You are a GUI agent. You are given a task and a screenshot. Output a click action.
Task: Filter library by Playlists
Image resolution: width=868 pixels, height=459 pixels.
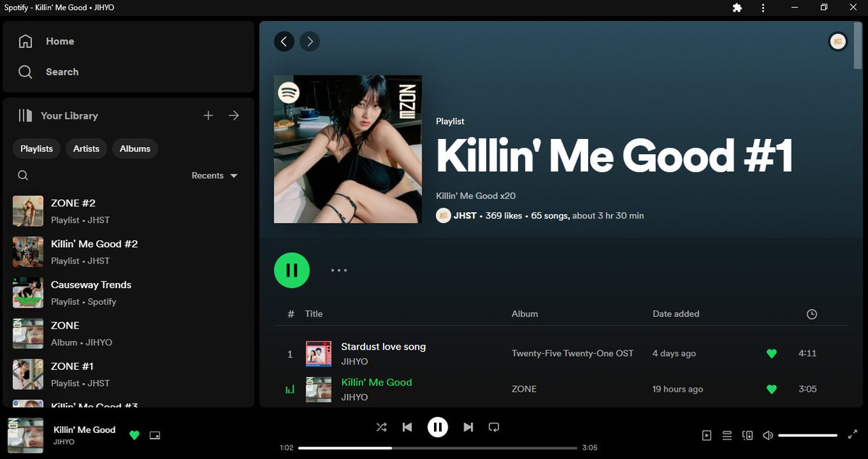point(36,148)
